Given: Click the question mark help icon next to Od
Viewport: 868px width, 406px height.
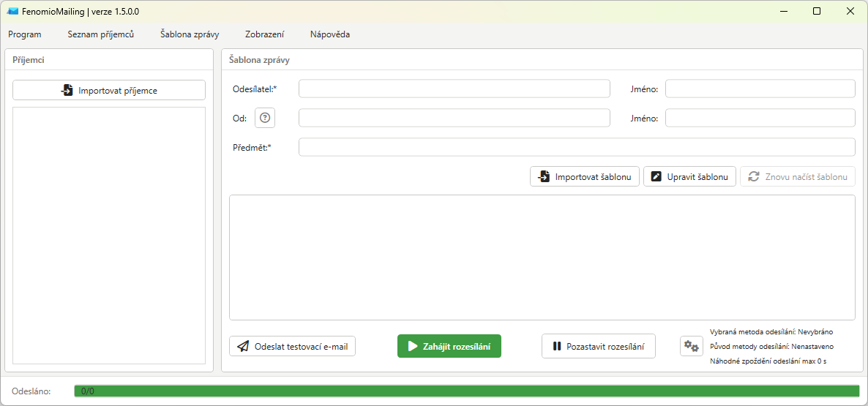Looking at the screenshot, I should pyautogui.click(x=265, y=118).
